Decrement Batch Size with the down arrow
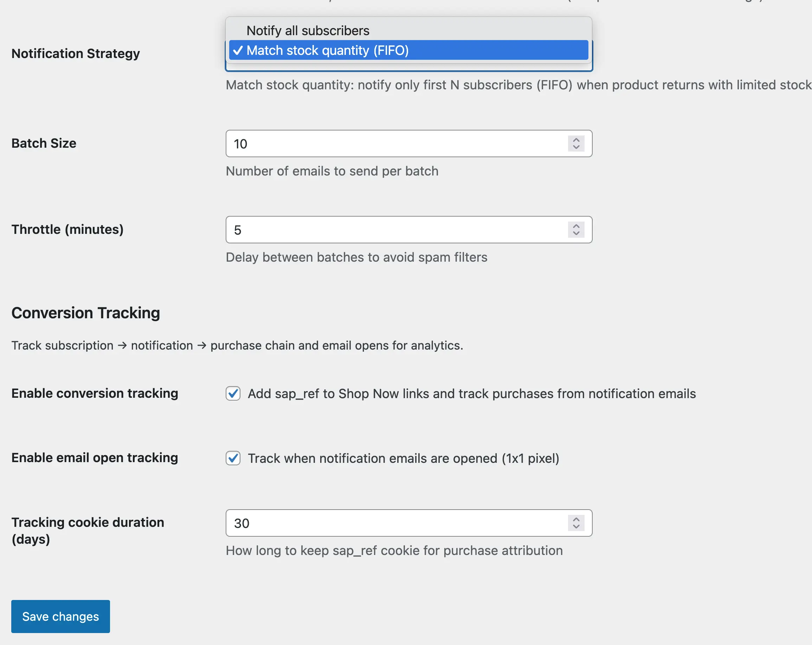812x645 pixels. 576,147
